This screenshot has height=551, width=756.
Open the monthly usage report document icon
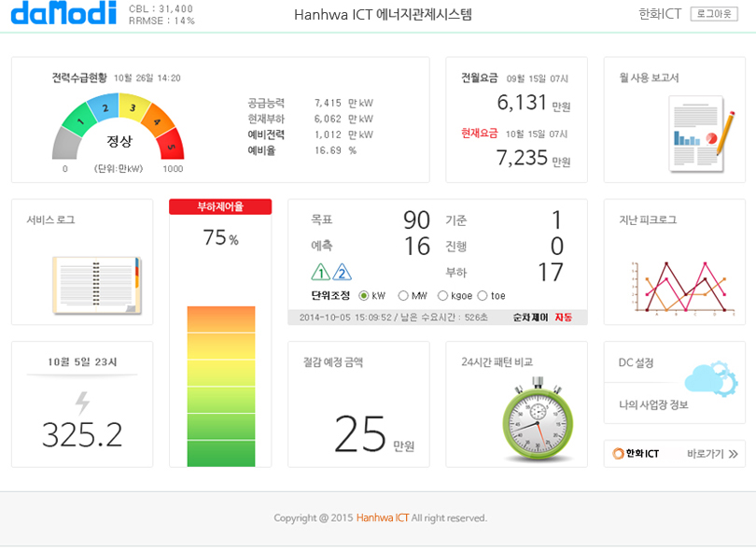(701, 134)
